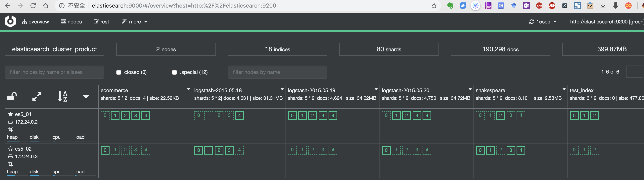This screenshot has width=644, height=180.
Task: Open the logstash-2015.05.18 index dropdown arrow
Action: click(282, 89)
